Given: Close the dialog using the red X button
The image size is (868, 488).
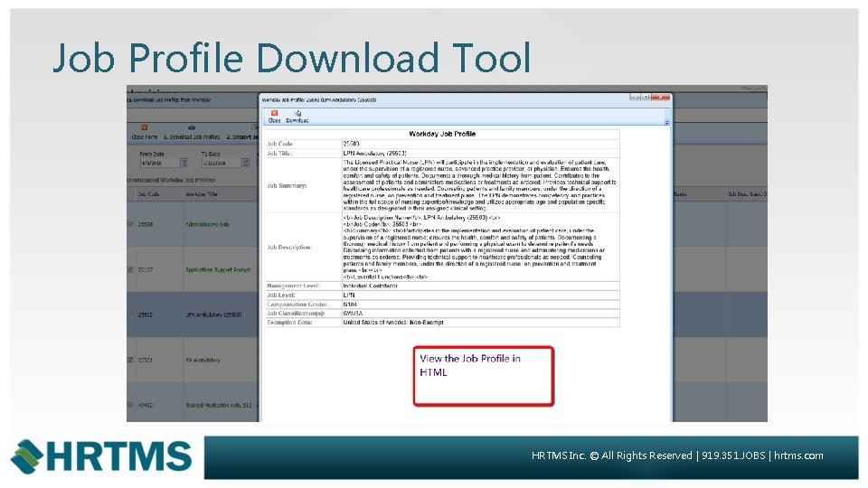Looking at the screenshot, I should point(660,98).
